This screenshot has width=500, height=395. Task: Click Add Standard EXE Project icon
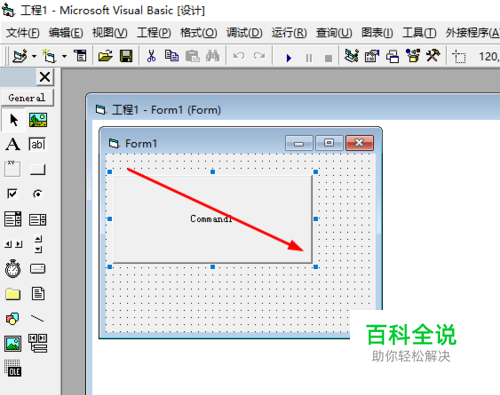pos(20,56)
